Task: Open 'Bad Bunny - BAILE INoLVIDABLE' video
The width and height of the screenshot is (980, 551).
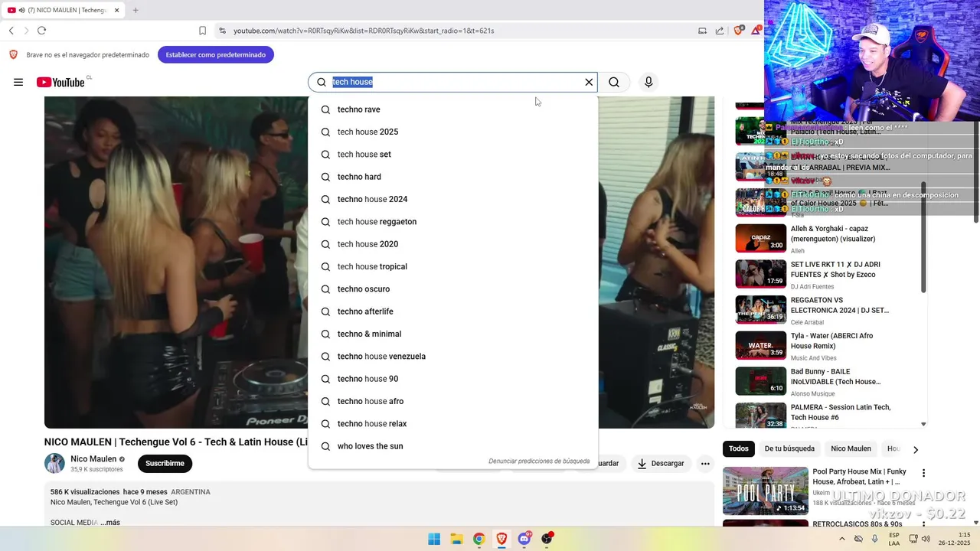Action: click(x=827, y=381)
